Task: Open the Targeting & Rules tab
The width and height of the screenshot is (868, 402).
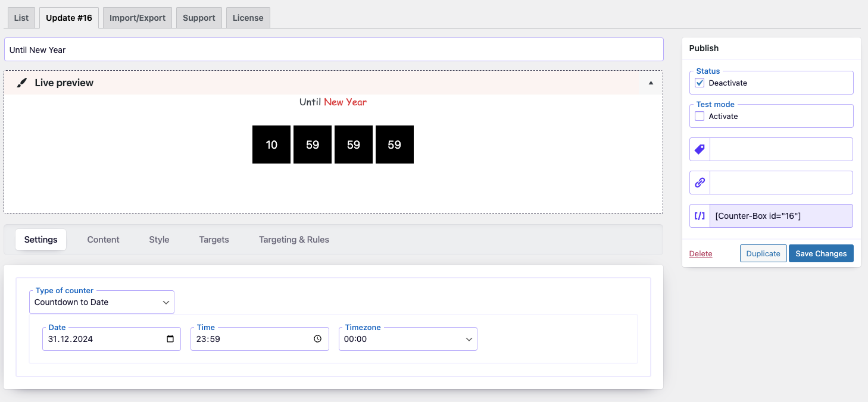Action: 294,240
